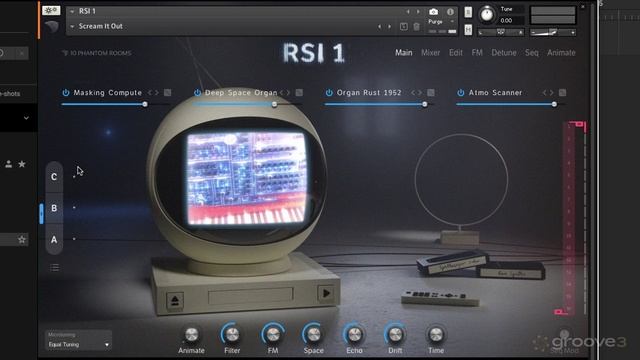640x360 pixels.
Task: Switch to the Main tab
Action: pyautogui.click(x=403, y=53)
